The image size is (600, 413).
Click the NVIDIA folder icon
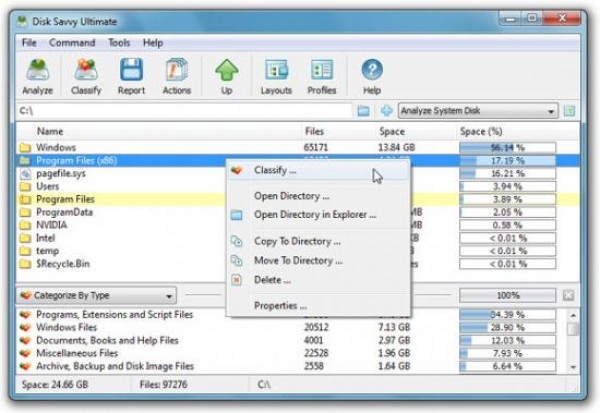click(x=25, y=225)
